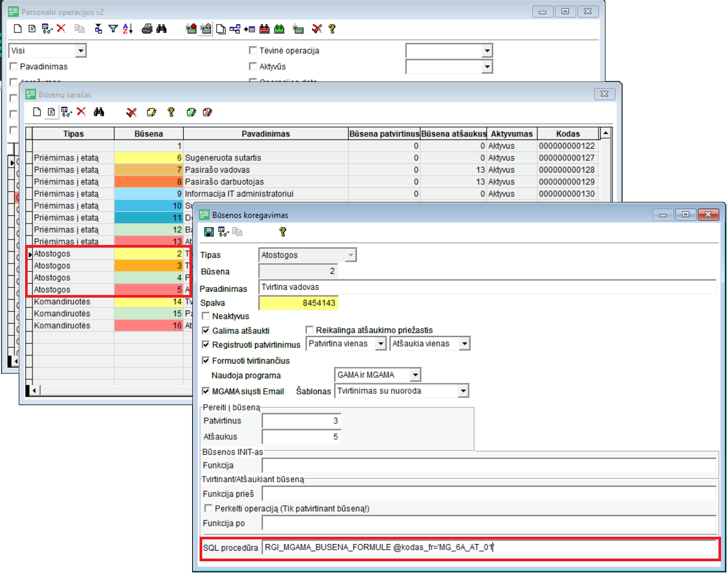Click the preview (glasses) icon in Būsenos koregavimas
728x574 pixels.
click(224, 232)
